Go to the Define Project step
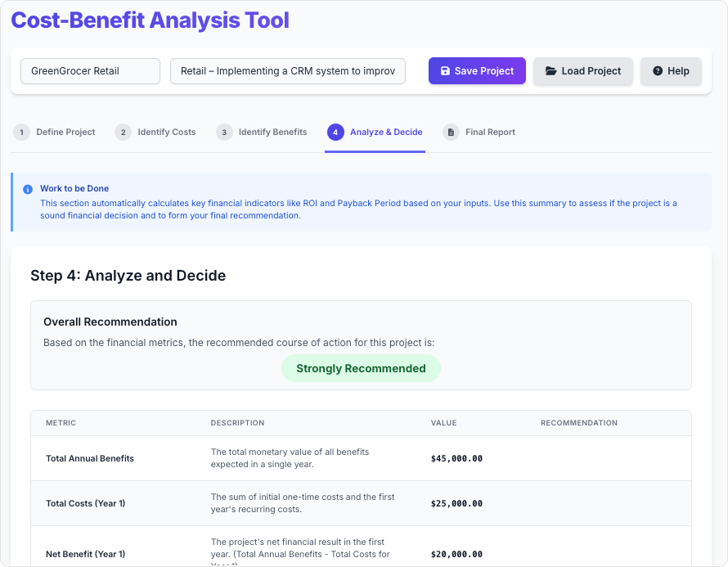 pyautogui.click(x=54, y=133)
